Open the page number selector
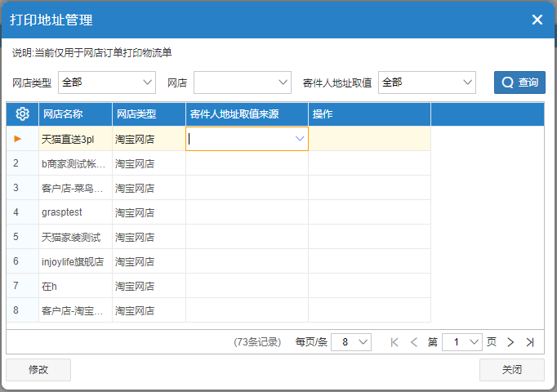557x392 pixels. click(461, 342)
